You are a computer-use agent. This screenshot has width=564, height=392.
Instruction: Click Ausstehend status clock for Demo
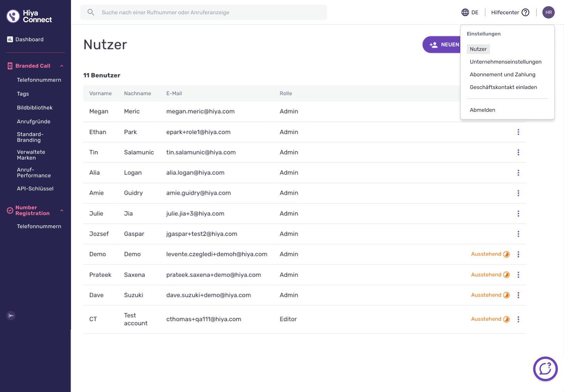(507, 254)
